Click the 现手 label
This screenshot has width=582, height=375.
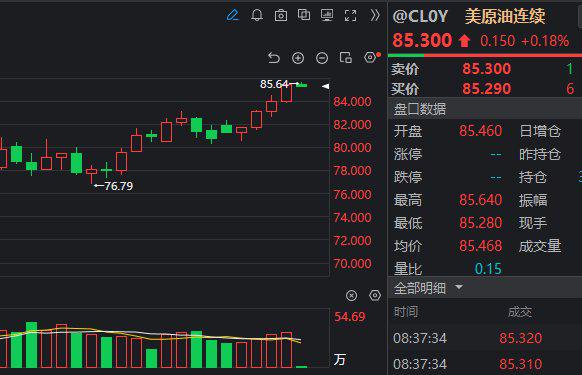[533, 223]
